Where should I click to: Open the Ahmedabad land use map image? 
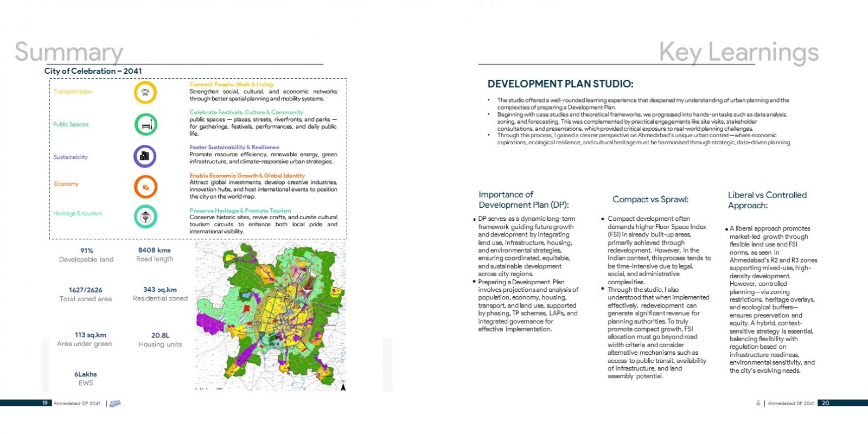click(x=270, y=316)
